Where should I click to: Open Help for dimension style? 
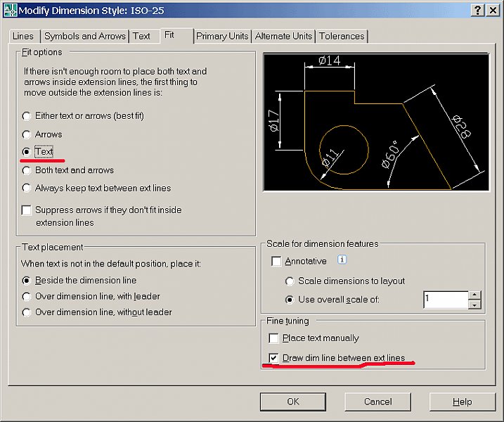463,402
